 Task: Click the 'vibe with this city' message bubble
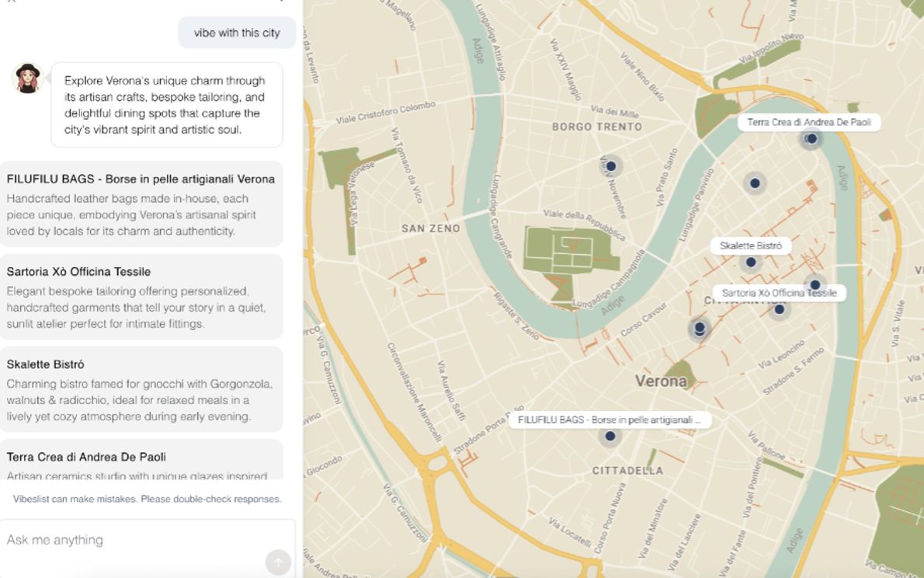click(237, 33)
